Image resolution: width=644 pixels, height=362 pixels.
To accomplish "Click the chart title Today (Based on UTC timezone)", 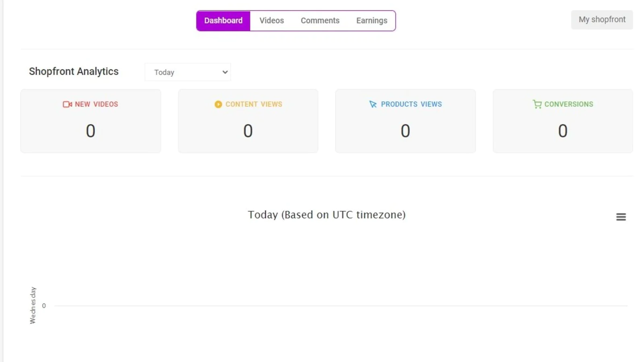I will coord(326,215).
